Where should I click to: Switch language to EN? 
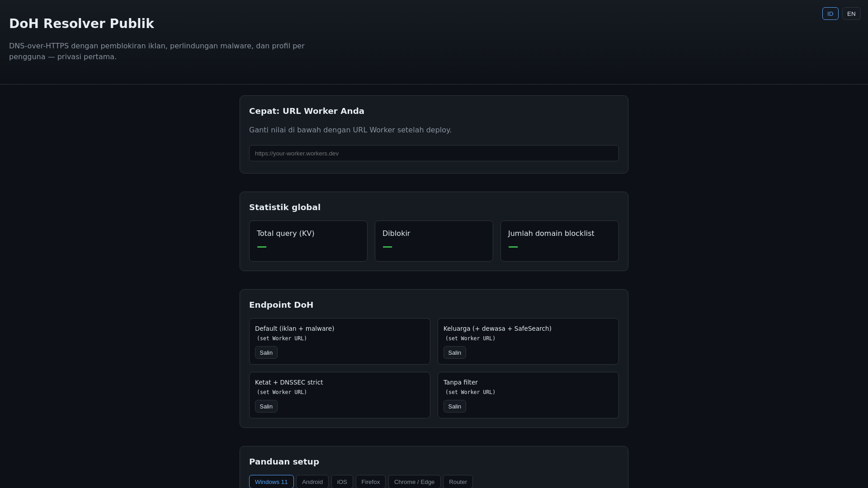coord(851,14)
